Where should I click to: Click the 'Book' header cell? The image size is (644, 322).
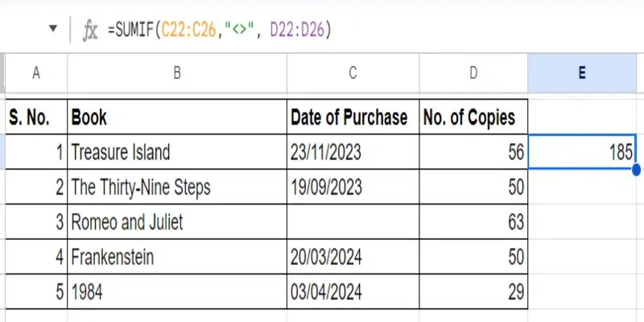177,118
